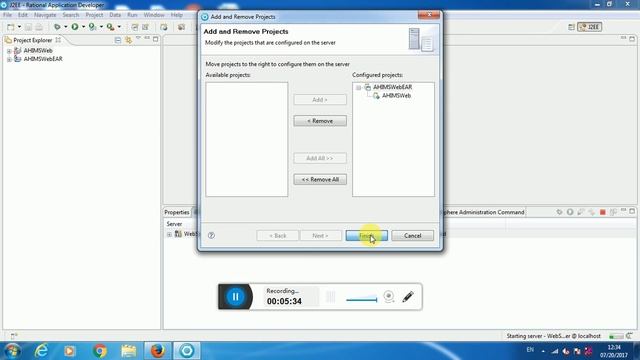640x360 pixels.
Task: Click the Debug toolbar icon
Action: click(x=57, y=27)
